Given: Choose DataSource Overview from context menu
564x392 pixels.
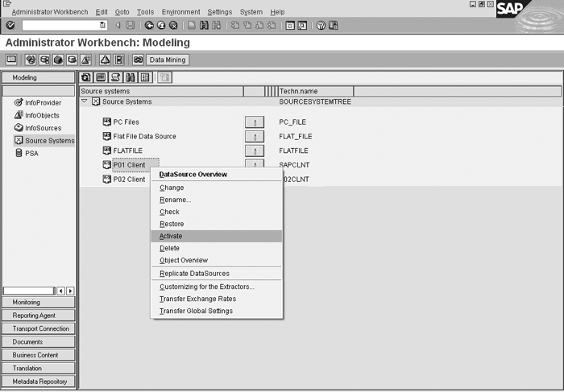Looking at the screenshot, I should pos(216,174).
